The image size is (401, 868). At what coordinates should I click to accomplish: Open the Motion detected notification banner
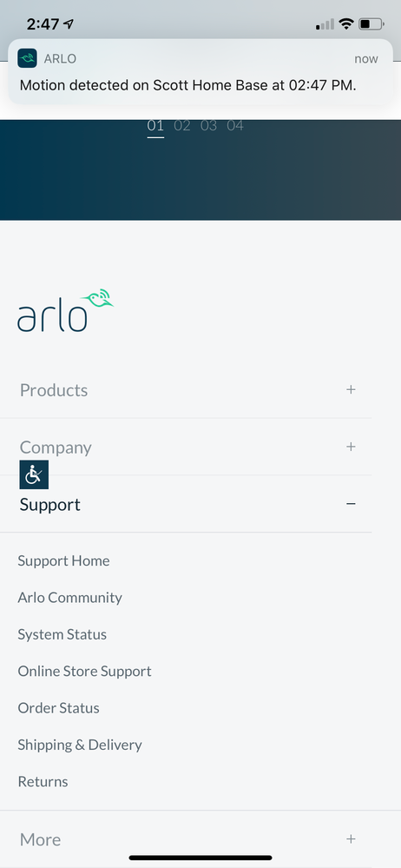coord(200,71)
